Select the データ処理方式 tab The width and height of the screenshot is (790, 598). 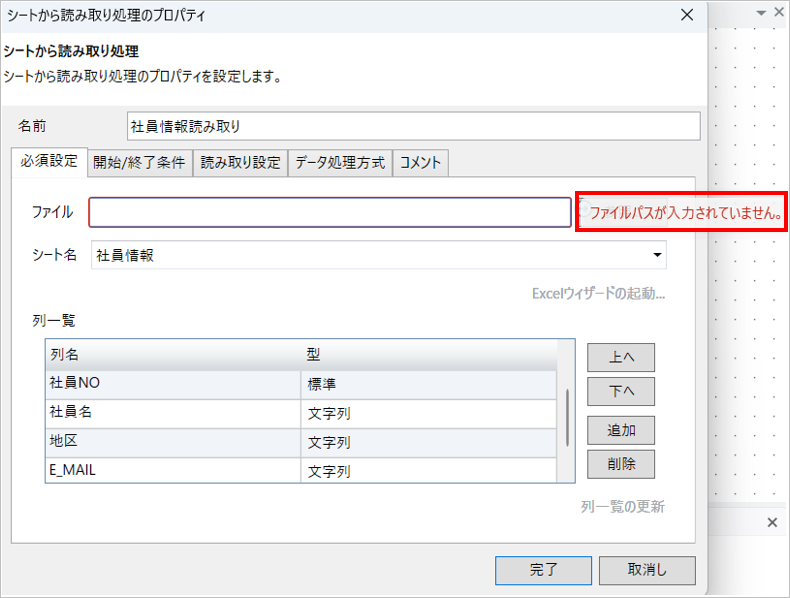(340, 162)
